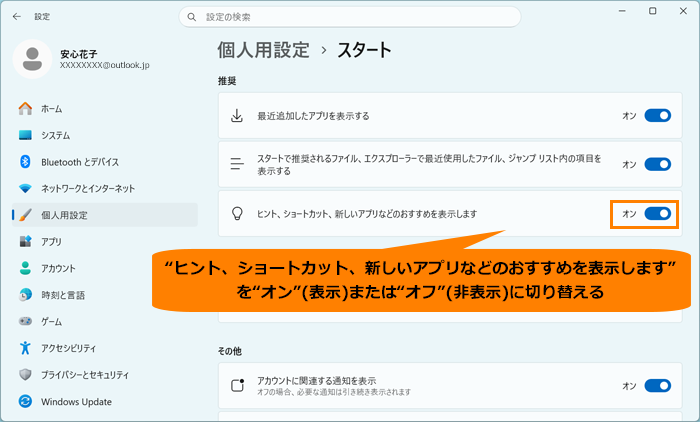Click アカウントに関連する通知を表示 label

tap(317, 380)
